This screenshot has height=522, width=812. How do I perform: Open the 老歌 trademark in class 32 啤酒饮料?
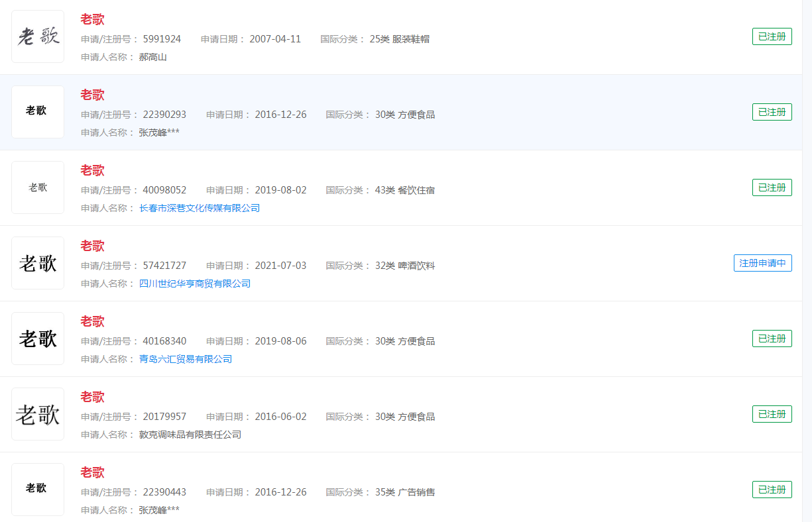click(92, 246)
